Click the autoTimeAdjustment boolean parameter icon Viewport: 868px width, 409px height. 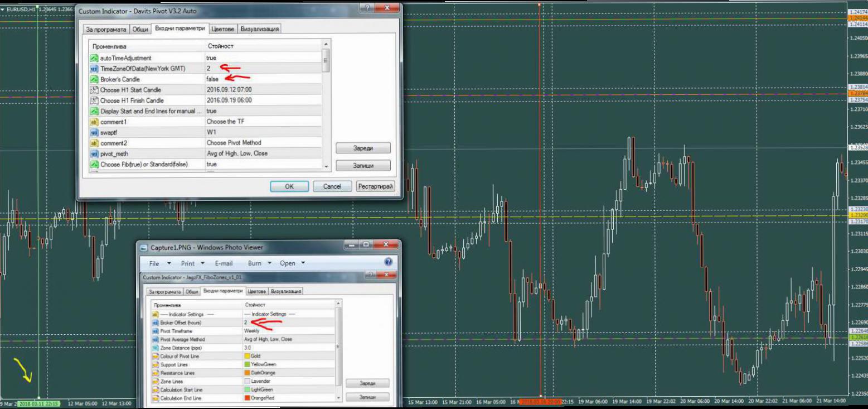coord(94,58)
